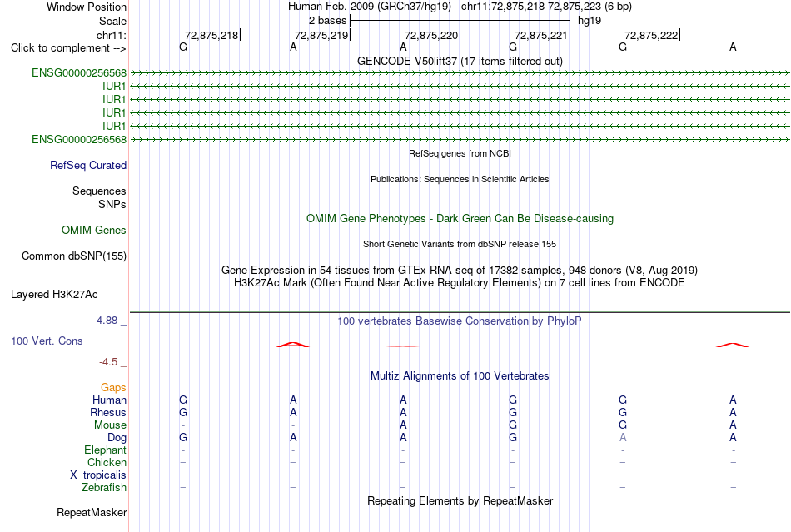Viewport: 791px width, 532px height.
Task: Click the Layered H3K27Ac track label
Action: click(54, 295)
